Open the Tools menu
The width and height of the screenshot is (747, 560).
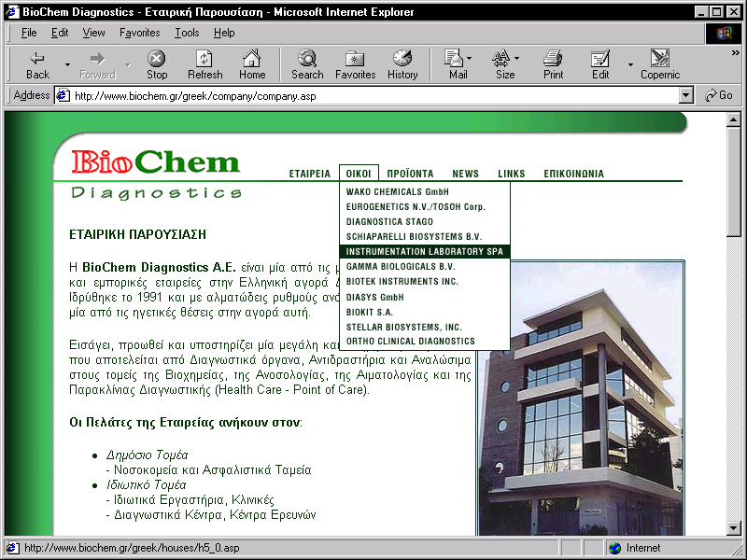(x=187, y=33)
